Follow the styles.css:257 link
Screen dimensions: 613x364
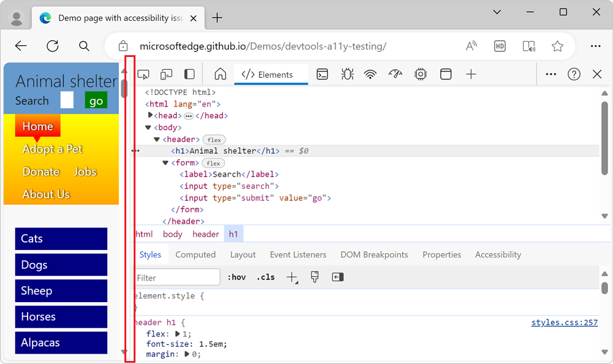pyautogui.click(x=564, y=322)
